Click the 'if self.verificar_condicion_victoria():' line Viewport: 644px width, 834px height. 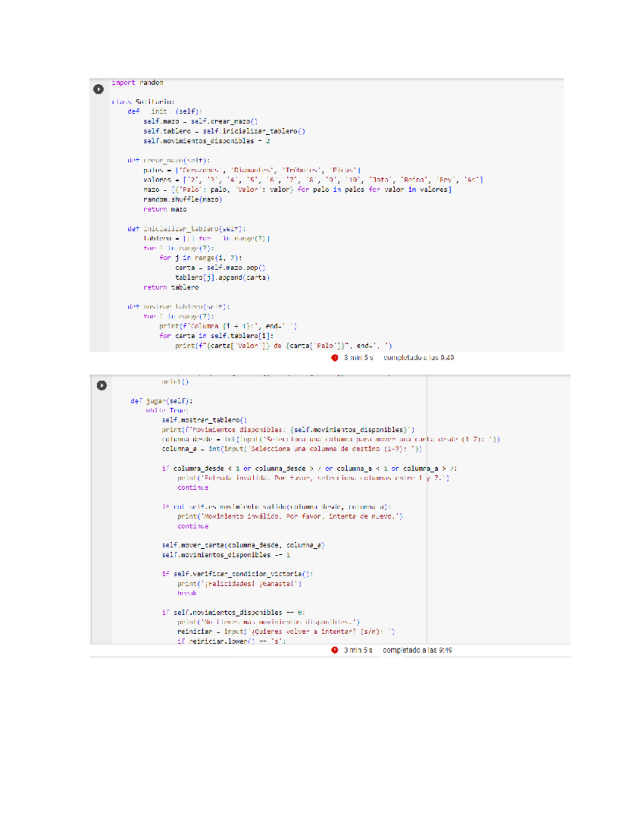(x=237, y=574)
